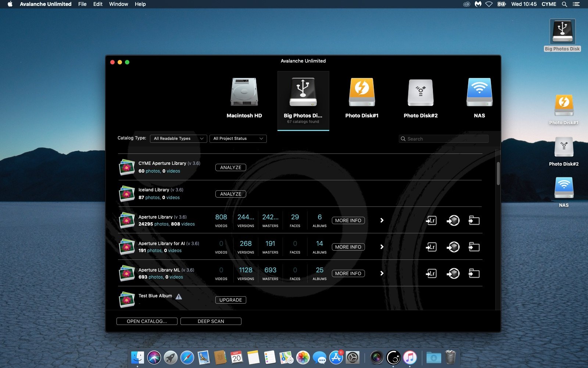Image resolution: width=588 pixels, height=368 pixels.
Task: Open iTunes from the Dock
Action: click(x=410, y=357)
